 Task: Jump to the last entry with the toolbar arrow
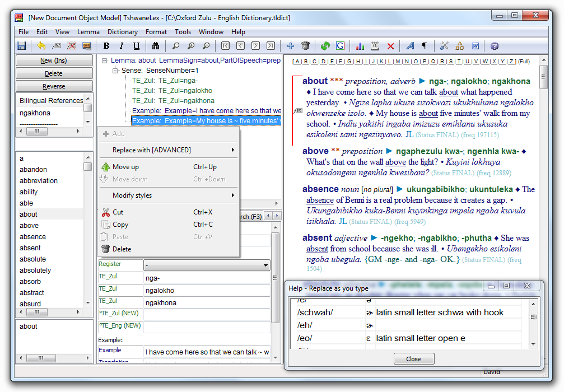point(271,46)
